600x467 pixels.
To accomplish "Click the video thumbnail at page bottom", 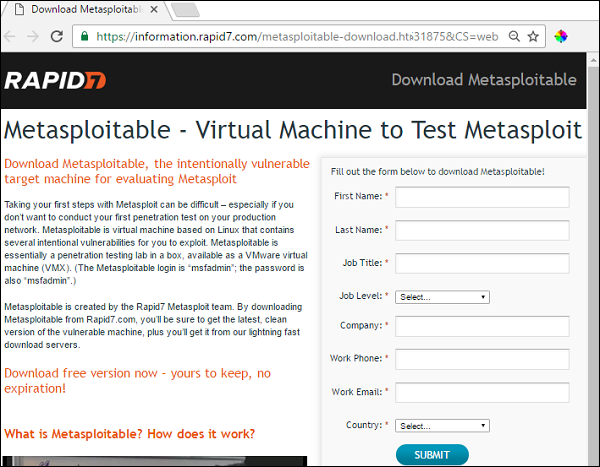I will point(155,461).
